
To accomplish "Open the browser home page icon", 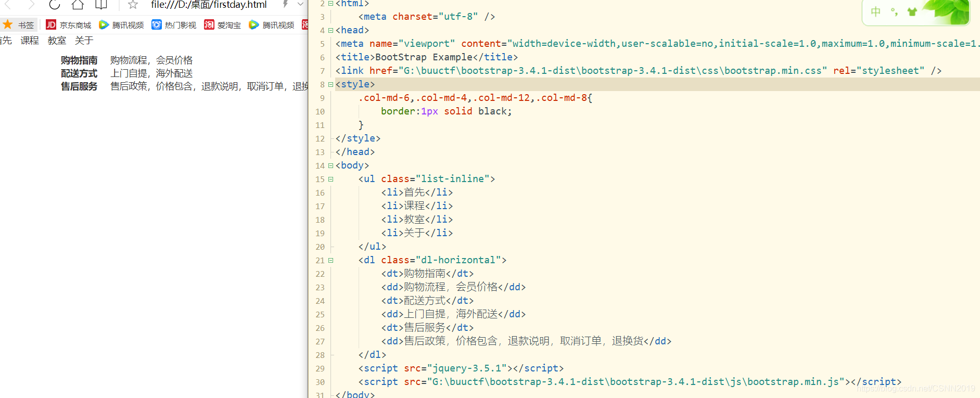I will (78, 5).
